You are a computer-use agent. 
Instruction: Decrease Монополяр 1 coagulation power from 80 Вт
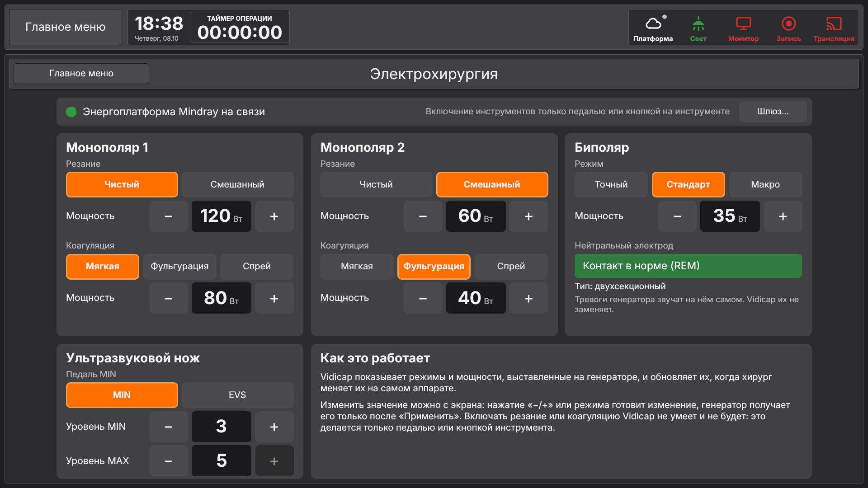pos(169,298)
